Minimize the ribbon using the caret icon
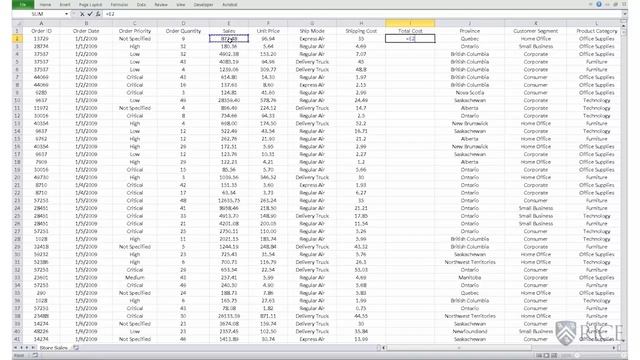The height and width of the screenshot is (360, 640). click(591, 4)
